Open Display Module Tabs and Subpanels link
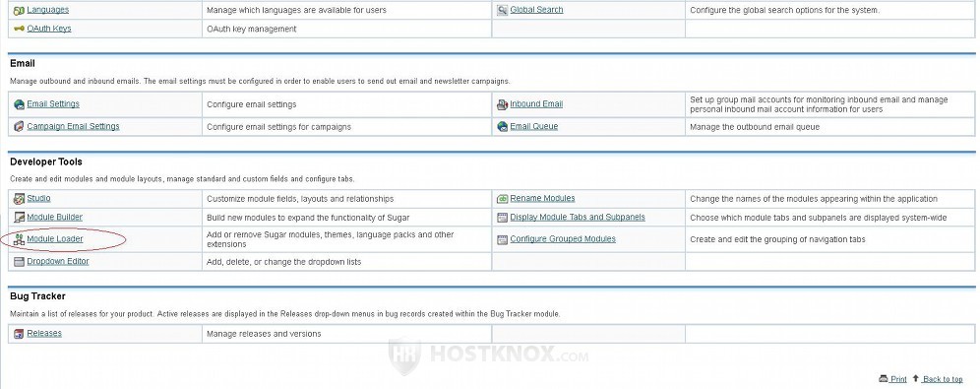Viewport: 980px width, 389px height. point(578,217)
